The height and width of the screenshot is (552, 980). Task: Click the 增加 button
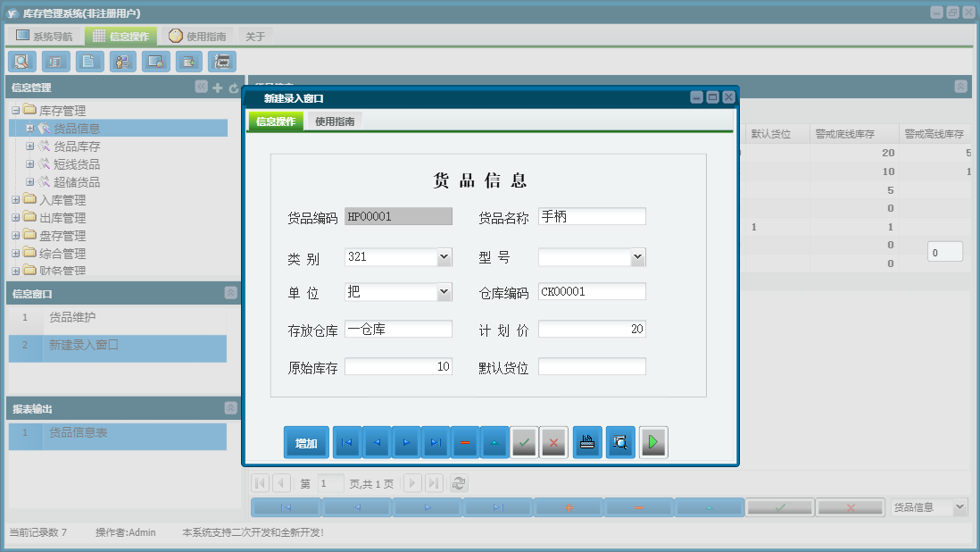pos(306,443)
